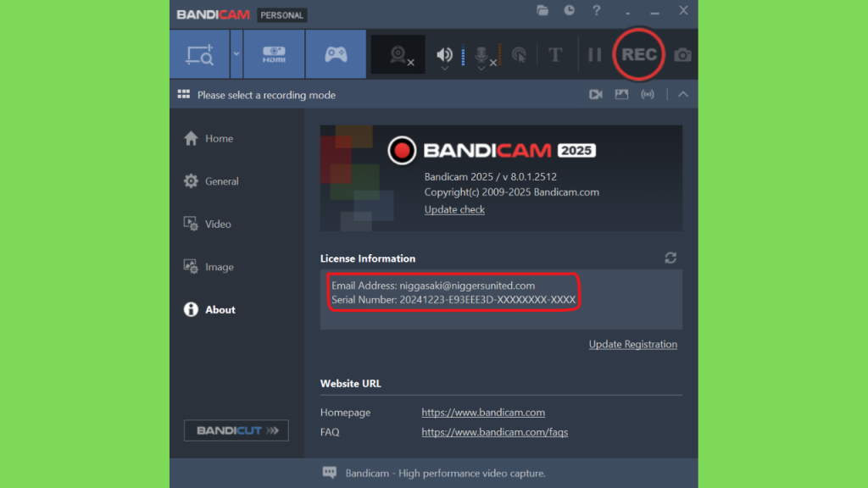The image size is (868, 488).
Task: Go to the Home tab
Action: (x=209, y=138)
